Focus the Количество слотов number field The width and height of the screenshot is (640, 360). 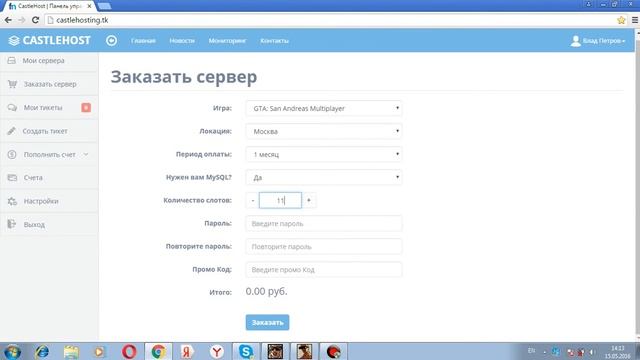280,200
